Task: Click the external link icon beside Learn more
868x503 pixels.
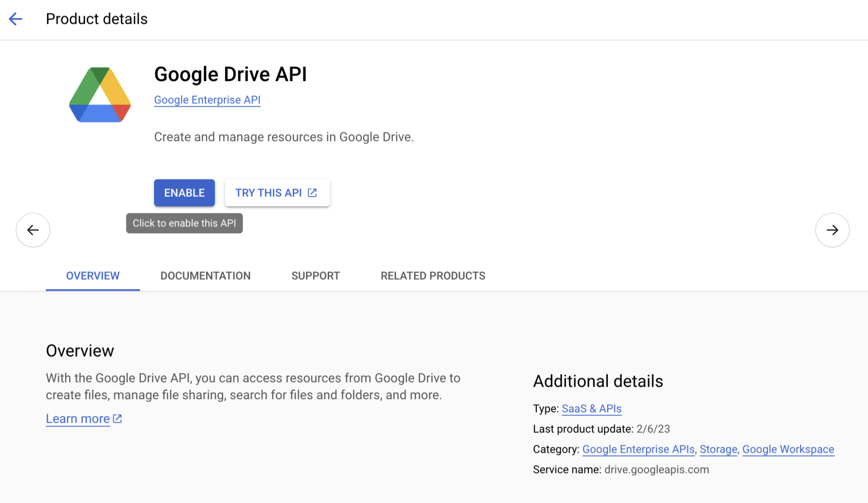Action: (x=118, y=418)
